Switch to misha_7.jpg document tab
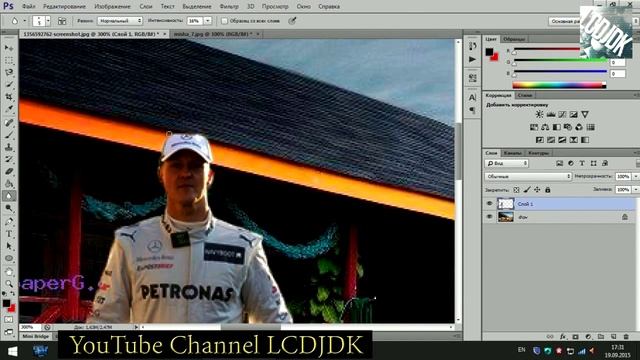Viewport: 640px width, 360px height. click(x=213, y=34)
